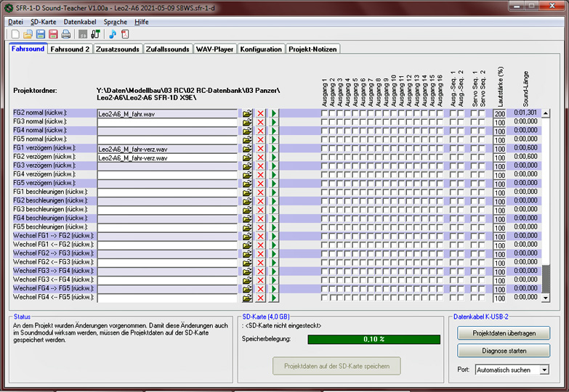The height and width of the screenshot is (392, 569).
Task: Click the Diagnose starten button
Action: [x=504, y=351]
